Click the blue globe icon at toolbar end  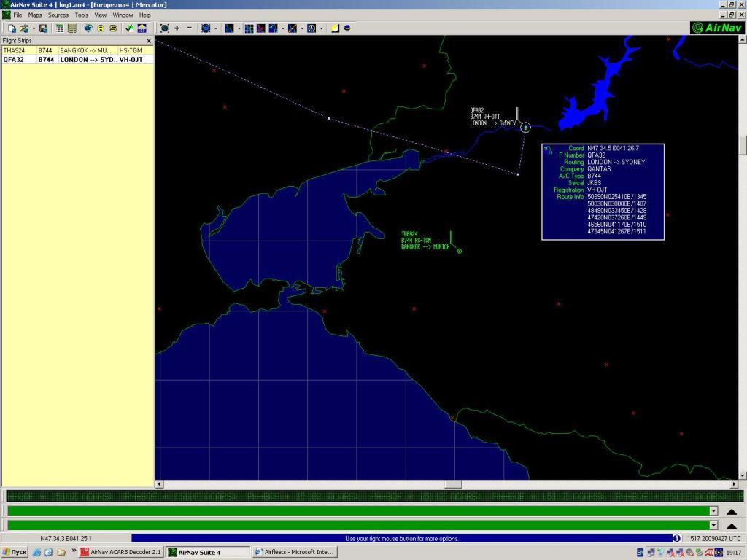[347, 28]
